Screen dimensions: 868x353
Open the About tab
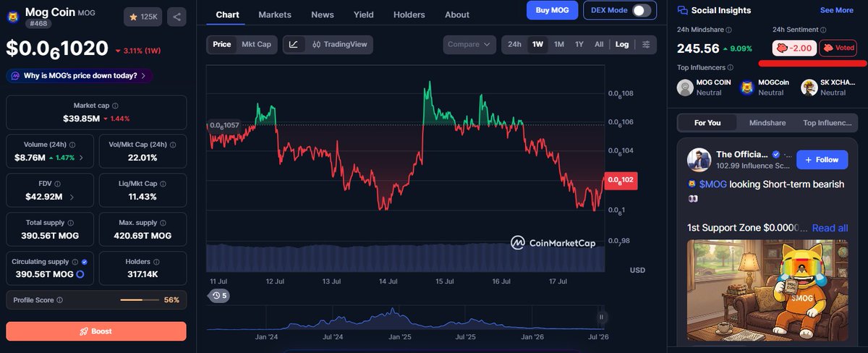pos(457,14)
